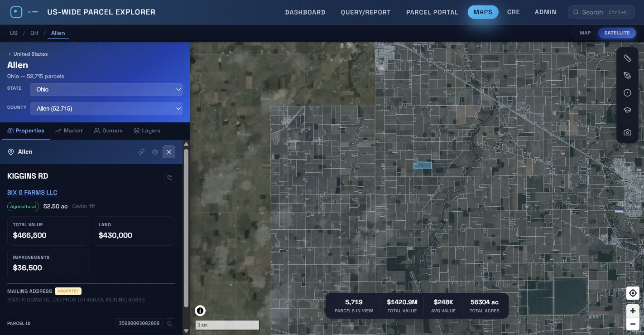Open the State dropdown showing Ohio
Screen dimensions: 644x335
[106, 89]
